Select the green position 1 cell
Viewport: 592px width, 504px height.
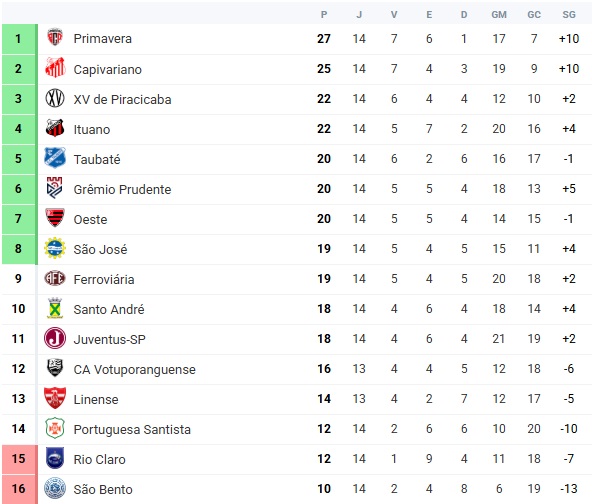coord(18,39)
